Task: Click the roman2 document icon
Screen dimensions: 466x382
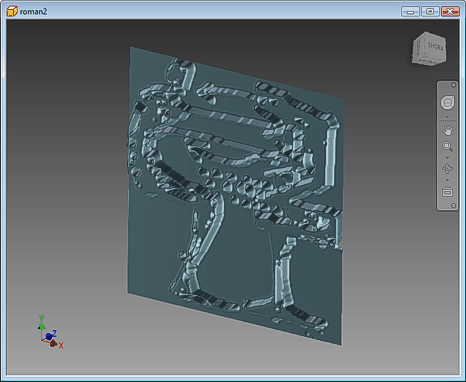Action: [12, 11]
